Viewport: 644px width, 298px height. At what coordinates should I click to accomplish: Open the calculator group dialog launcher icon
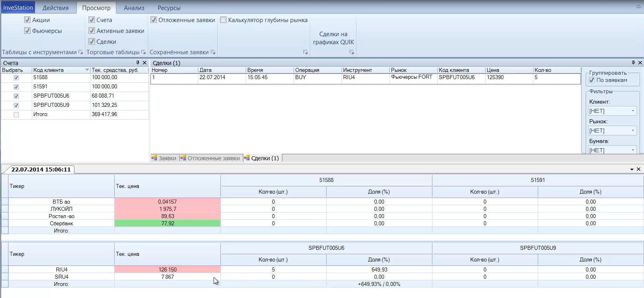pos(305,52)
